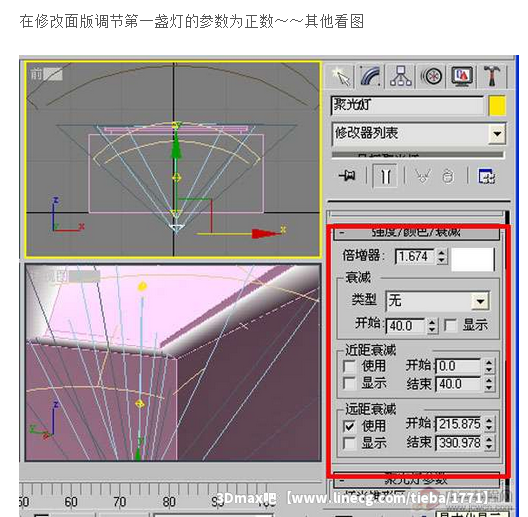Viewport: 528px width, 517px height.
Task: Open the Display command panel tab
Action: (x=462, y=76)
